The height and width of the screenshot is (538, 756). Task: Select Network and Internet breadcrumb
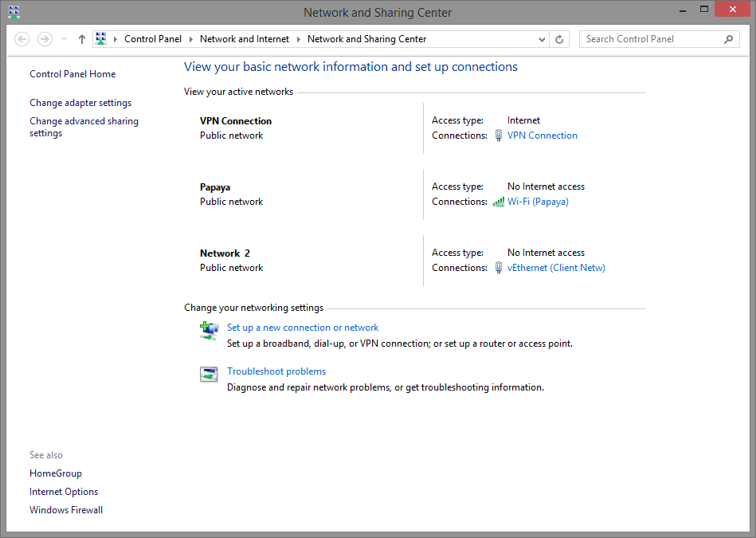[245, 39]
